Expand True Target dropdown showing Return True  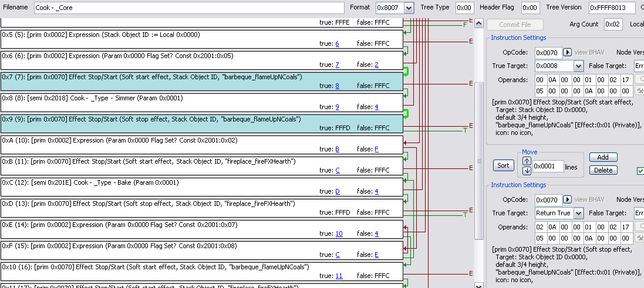pos(578,214)
